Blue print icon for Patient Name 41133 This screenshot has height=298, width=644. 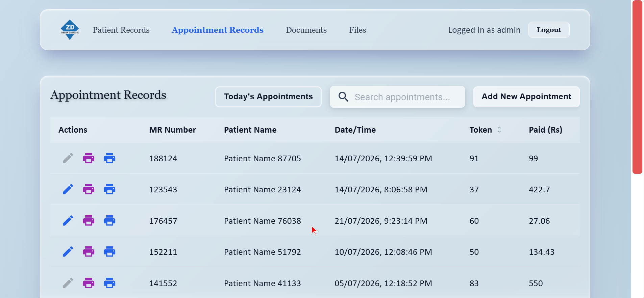click(x=109, y=283)
